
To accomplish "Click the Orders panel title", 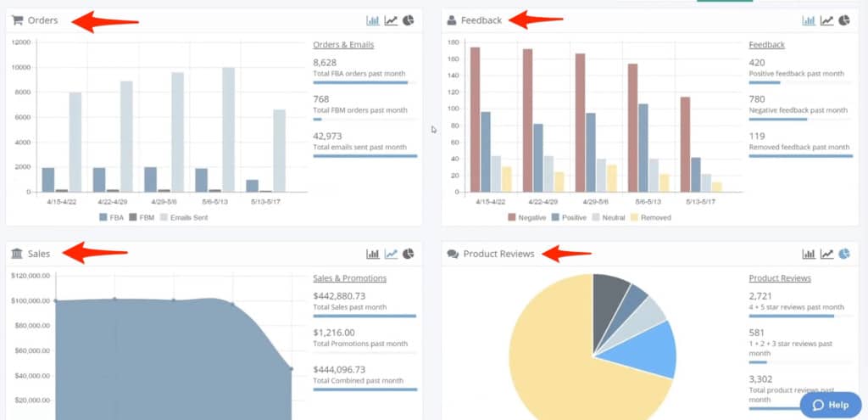I will [42, 20].
